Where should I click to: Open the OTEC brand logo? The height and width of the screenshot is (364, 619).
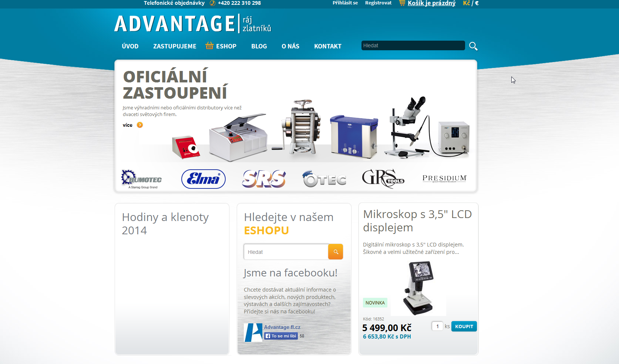pyautogui.click(x=324, y=179)
